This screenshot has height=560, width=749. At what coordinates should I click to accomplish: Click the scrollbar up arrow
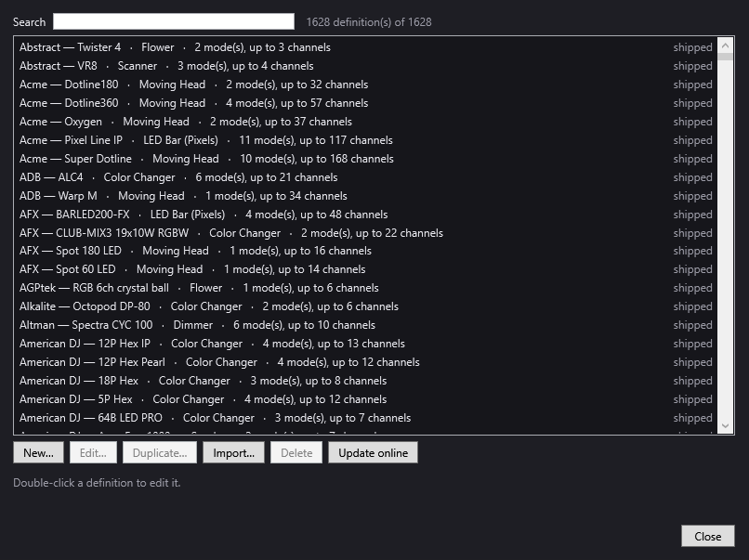tap(725, 46)
